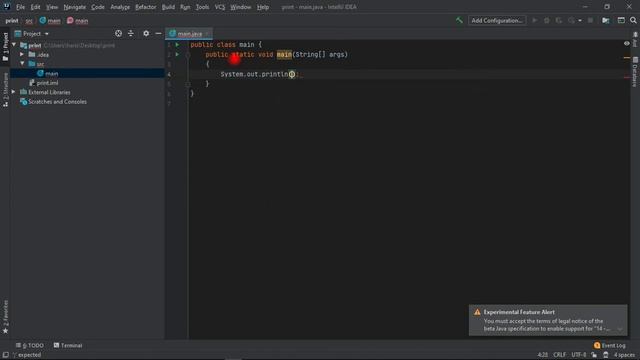Open the Code menu
Viewport: 640px width, 360px height.
pos(98,7)
